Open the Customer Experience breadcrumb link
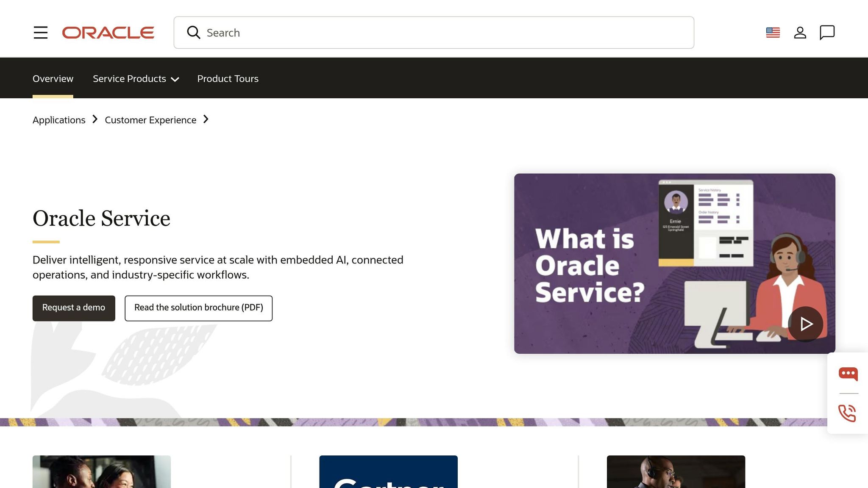868x488 pixels. (x=150, y=120)
